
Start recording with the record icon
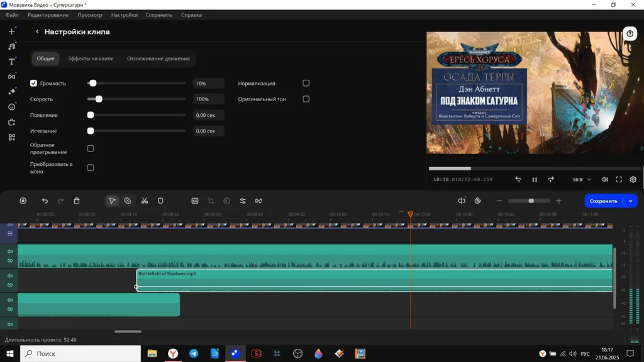coord(23,200)
